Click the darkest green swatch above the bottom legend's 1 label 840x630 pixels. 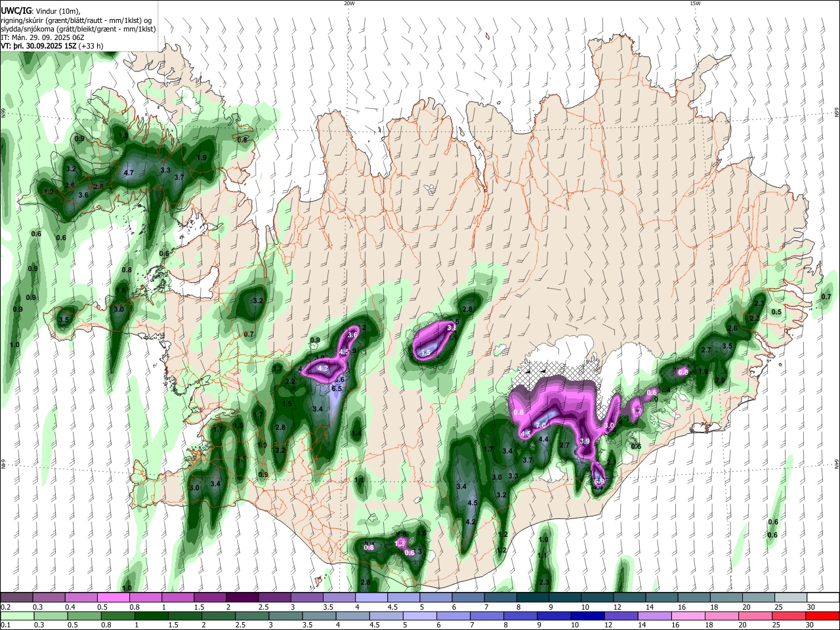pos(151,616)
